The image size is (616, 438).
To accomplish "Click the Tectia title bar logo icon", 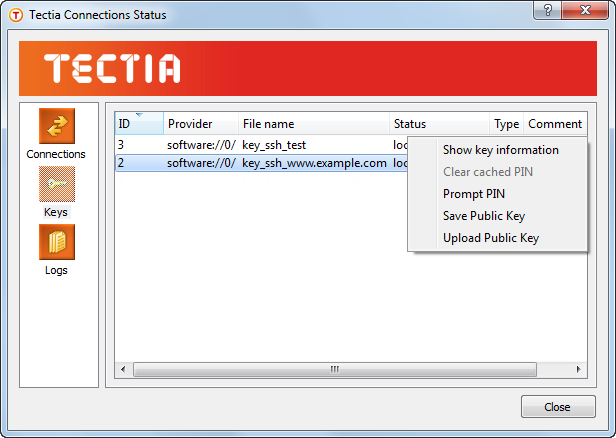I will (16, 15).
